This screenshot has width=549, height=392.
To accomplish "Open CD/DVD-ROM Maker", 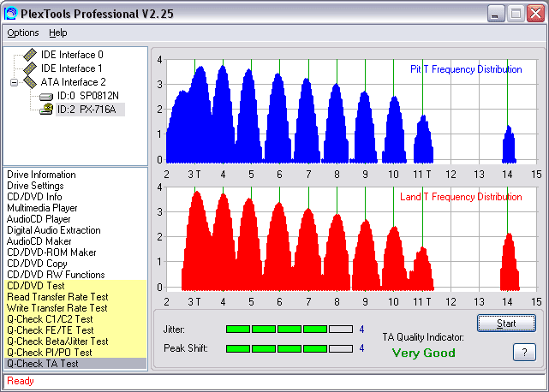I will [x=51, y=252].
